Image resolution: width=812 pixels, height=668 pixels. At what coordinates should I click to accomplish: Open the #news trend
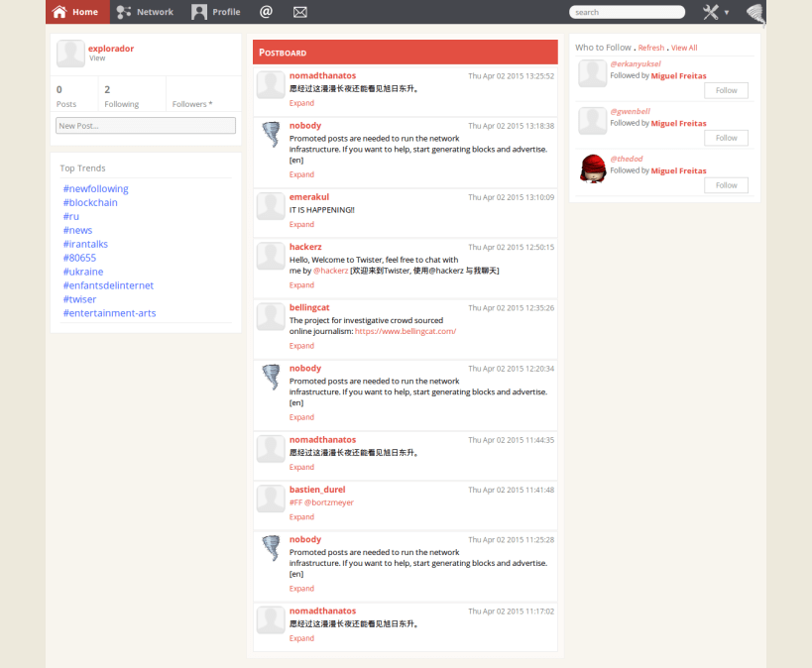click(77, 230)
